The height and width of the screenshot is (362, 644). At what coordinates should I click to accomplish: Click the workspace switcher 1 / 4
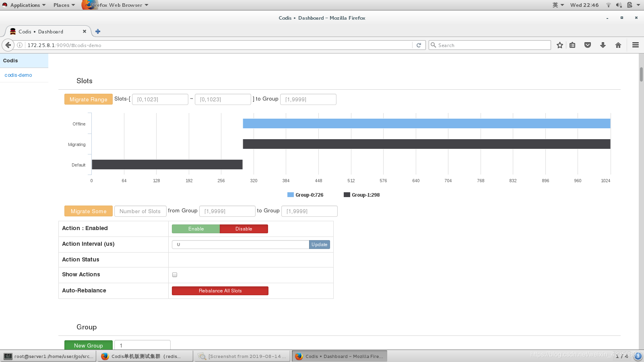point(622,356)
